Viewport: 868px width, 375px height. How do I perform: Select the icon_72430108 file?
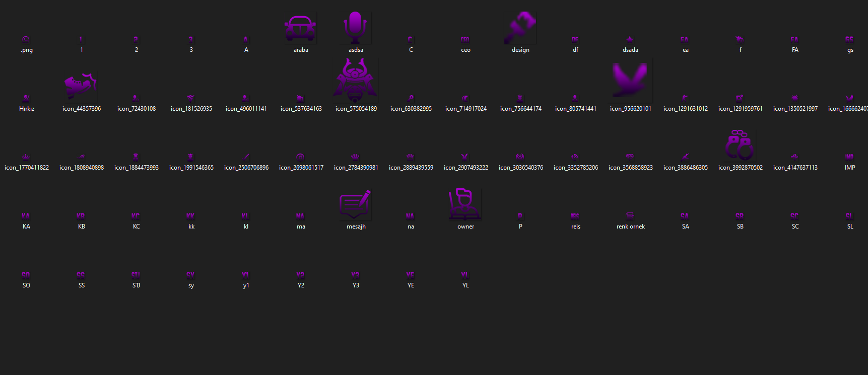[x=136, y=98]
